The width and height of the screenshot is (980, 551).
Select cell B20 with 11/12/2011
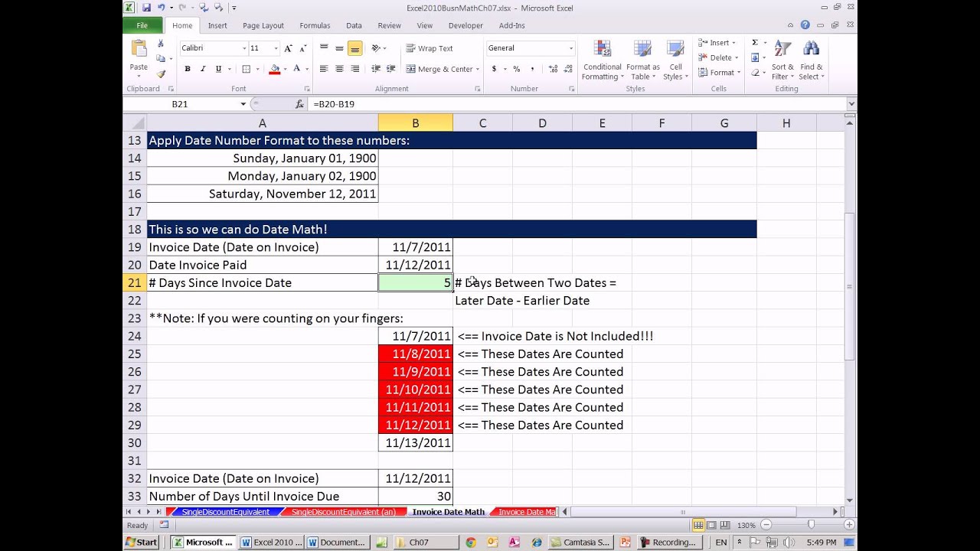415,265
